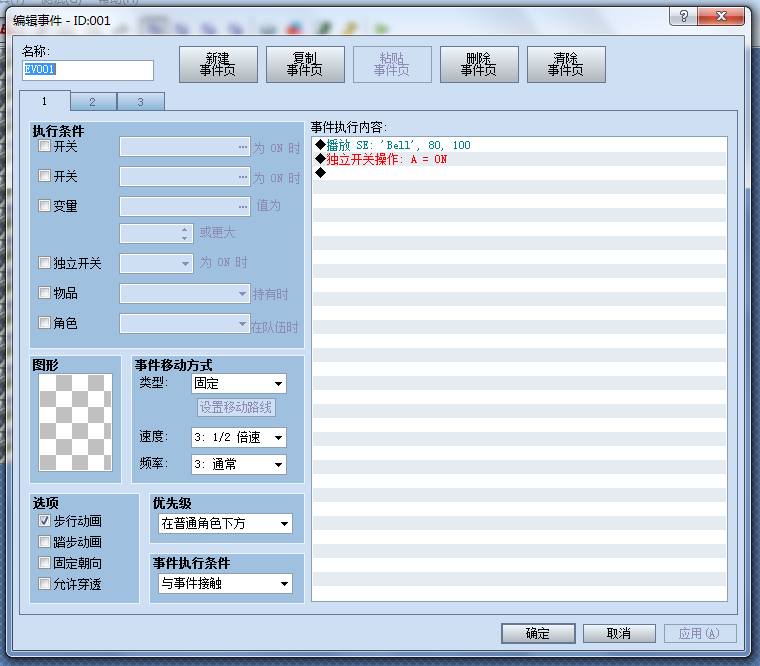Image resolution: width=760 pixels, height=666 pixels.
Task: Check the 允许穿透 option
Action: [x=44, y=584]
